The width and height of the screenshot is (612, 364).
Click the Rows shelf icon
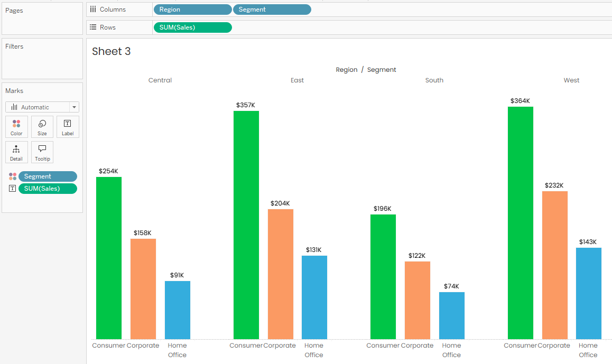point(93,27)
